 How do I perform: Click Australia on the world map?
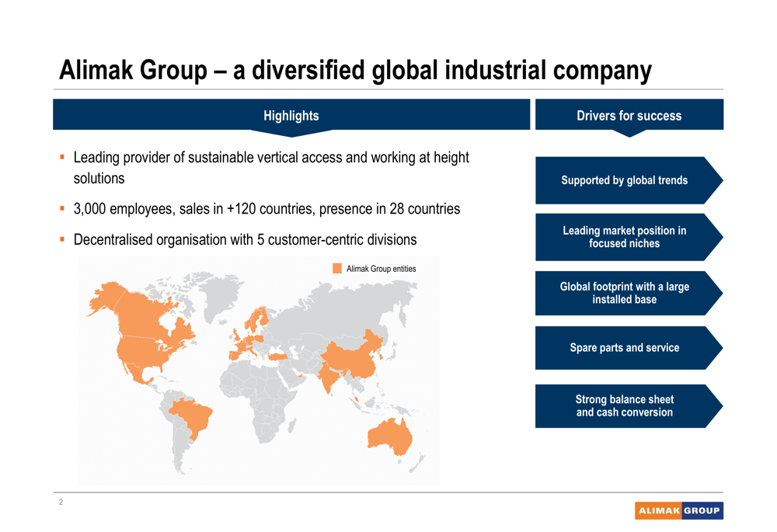pyautogui.click(x=389, y=437)
